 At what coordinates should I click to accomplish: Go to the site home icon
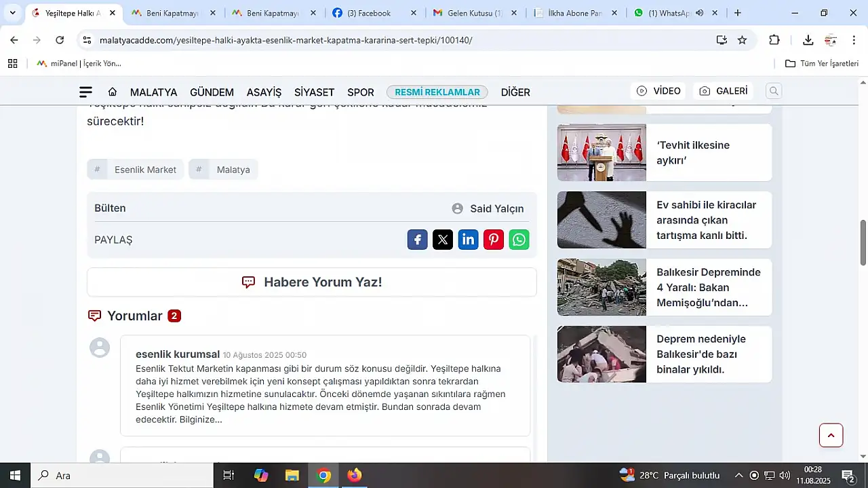pos(113,92)
